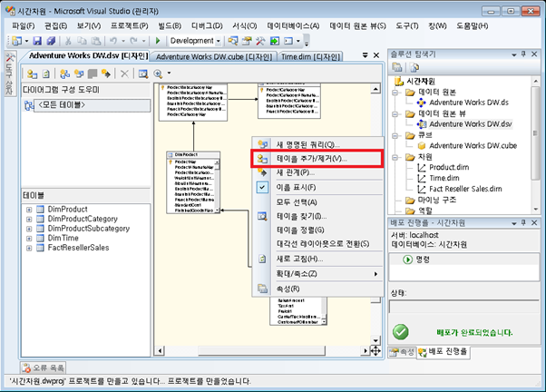Open the toolbox side tab
The height and width of the screenshot is (392, 546).
click(x=9, y=74)
